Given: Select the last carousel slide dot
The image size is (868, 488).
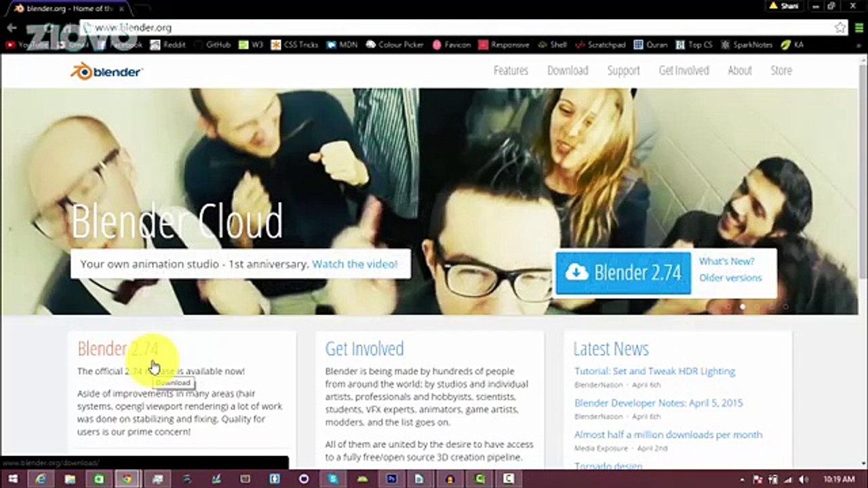Looking at the screenshot, I should coord(785,306).
